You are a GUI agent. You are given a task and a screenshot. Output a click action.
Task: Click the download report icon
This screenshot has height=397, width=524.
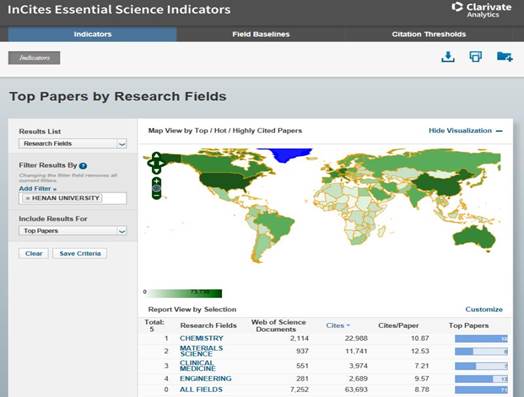pyautogui.click(x=448, y=57)
